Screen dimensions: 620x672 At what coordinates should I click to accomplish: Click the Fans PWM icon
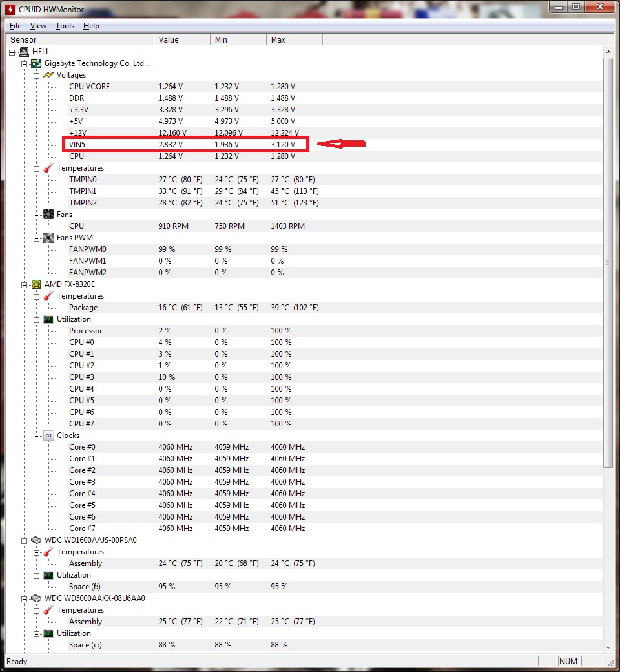pyautogui.click(x=48, y=238)
